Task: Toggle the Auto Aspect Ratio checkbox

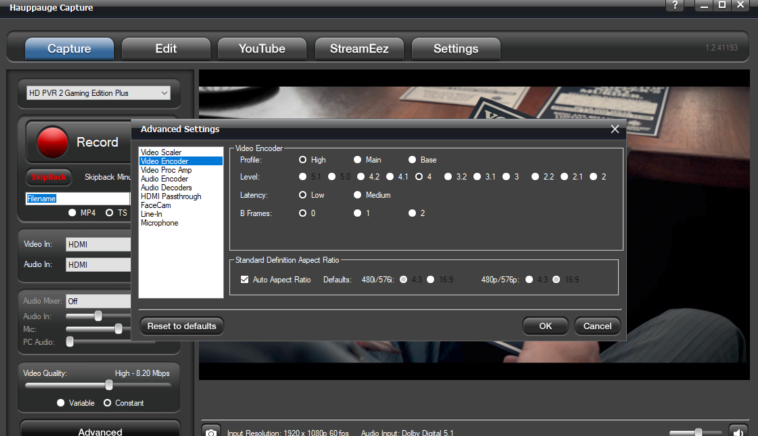Action: tap(245, 279)
